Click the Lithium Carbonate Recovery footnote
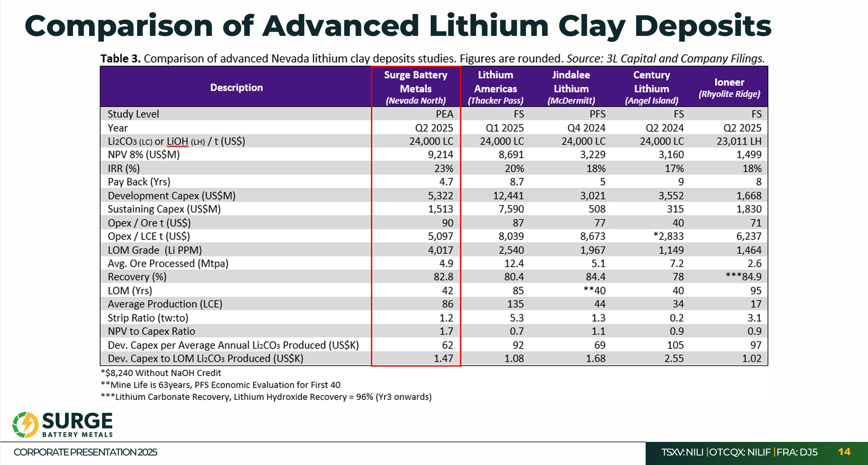The height and width of the screenshot is (465, 868). point(266,397)
